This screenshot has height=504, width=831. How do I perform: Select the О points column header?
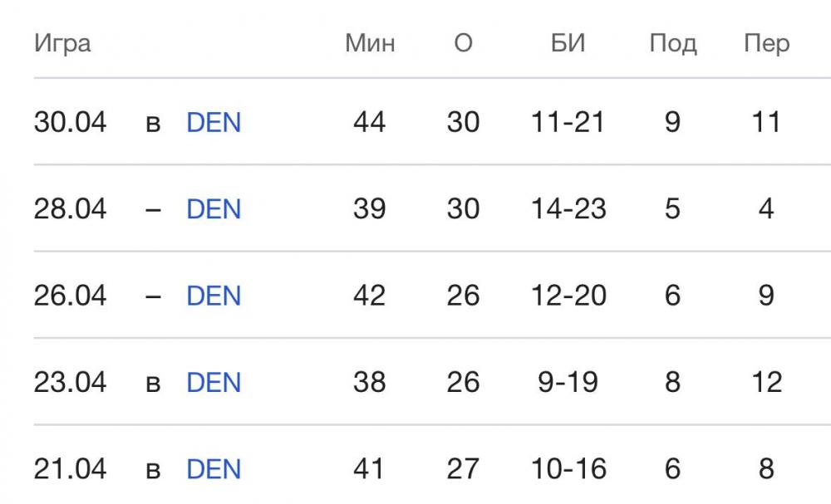[x=463, y=43]
